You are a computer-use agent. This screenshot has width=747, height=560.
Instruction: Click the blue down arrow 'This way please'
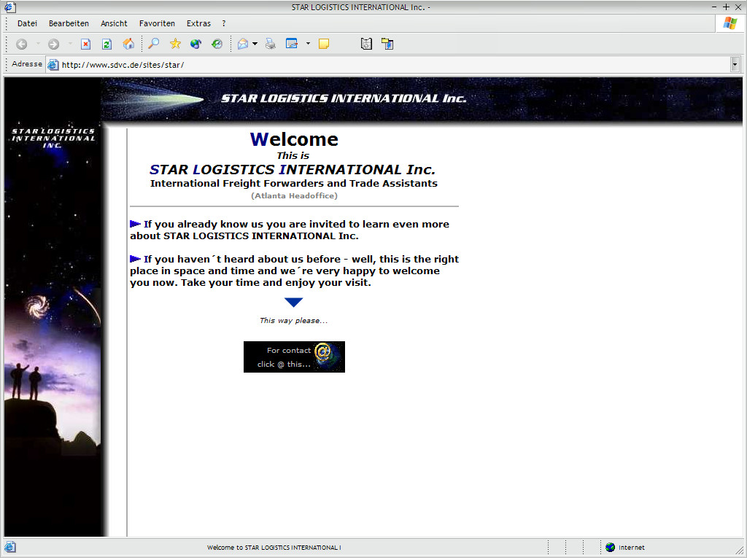[x=293, y=303]
